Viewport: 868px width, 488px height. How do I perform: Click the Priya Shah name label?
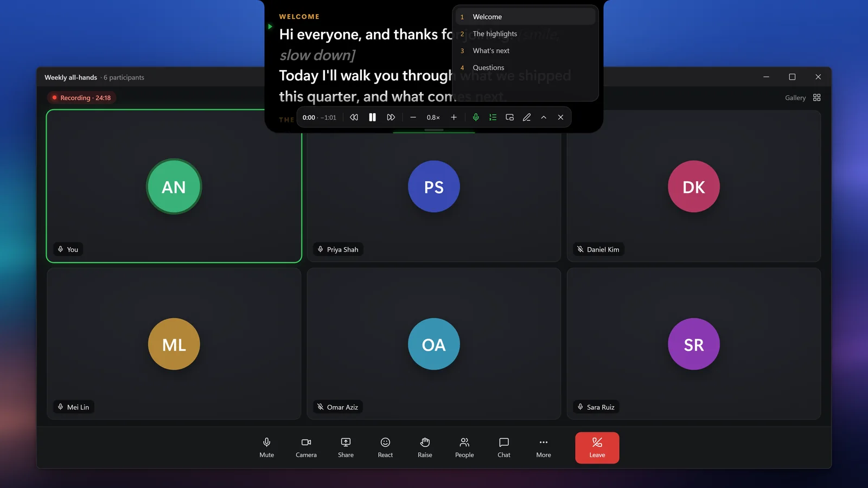tap(338, 249)
